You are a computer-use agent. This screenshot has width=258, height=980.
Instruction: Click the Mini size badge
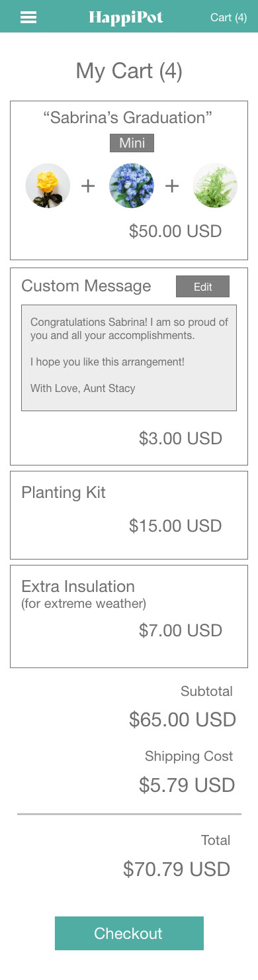tap(132, 143)
